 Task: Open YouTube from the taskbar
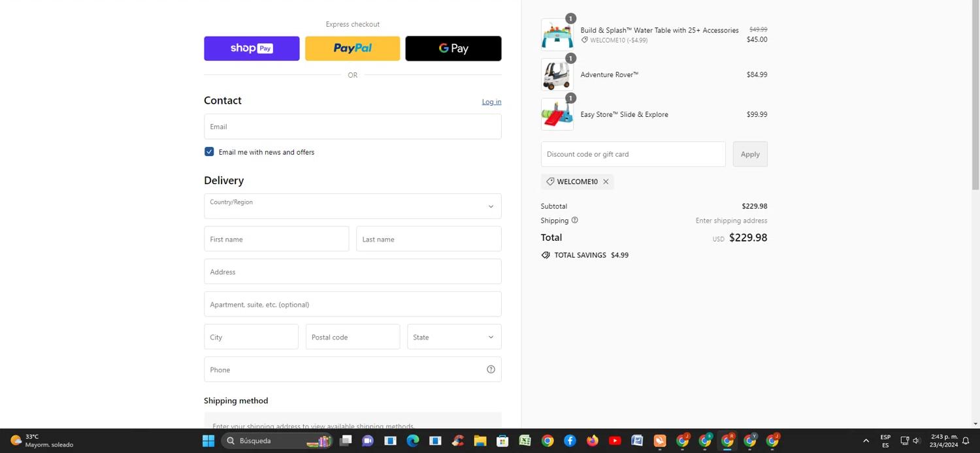pyautogui.click(x=615, y=441)
